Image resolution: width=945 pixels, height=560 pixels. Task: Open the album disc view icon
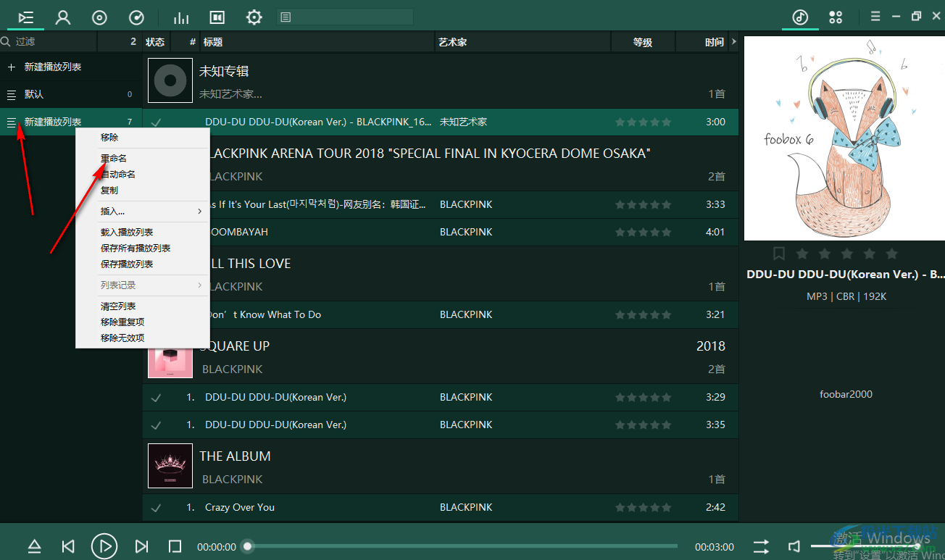(100, 17)
